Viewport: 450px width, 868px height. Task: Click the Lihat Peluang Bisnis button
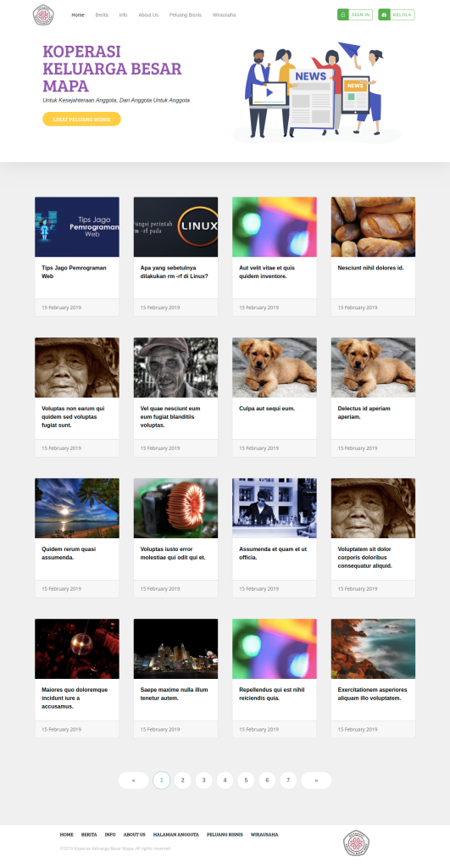[81, 119]
